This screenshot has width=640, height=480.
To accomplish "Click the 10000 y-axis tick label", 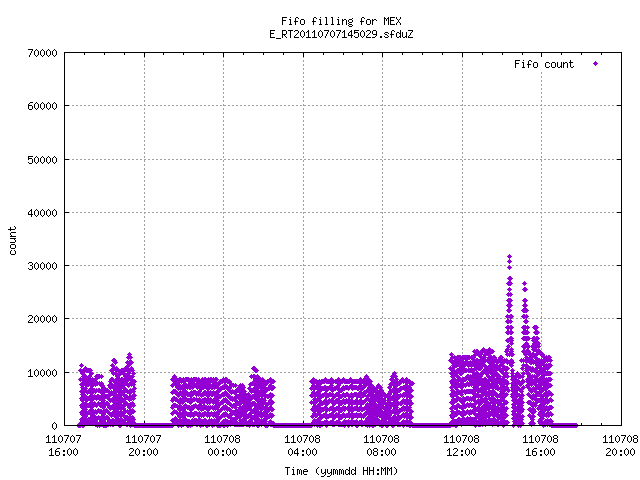I will point(42,373).
